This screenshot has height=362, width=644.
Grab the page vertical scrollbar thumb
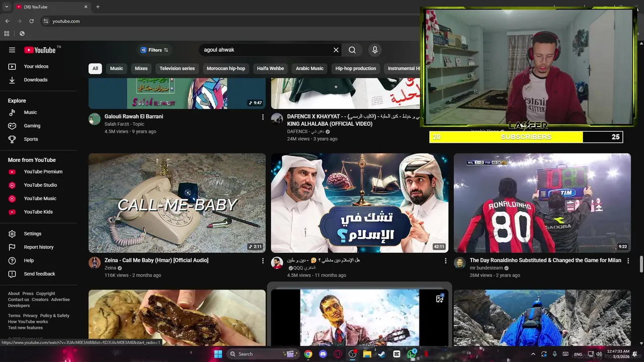(x=641, y=264)
